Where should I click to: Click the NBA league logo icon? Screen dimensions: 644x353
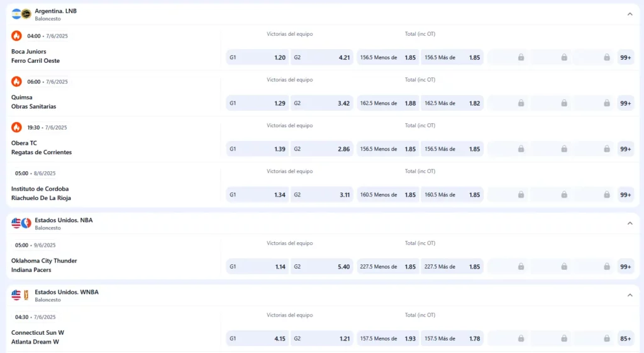(26, 223)
